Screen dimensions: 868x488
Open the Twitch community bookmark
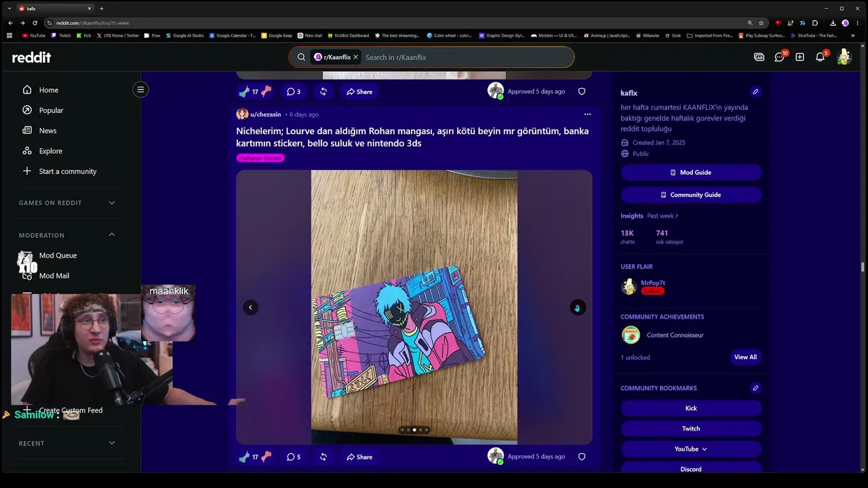point(691,429)
